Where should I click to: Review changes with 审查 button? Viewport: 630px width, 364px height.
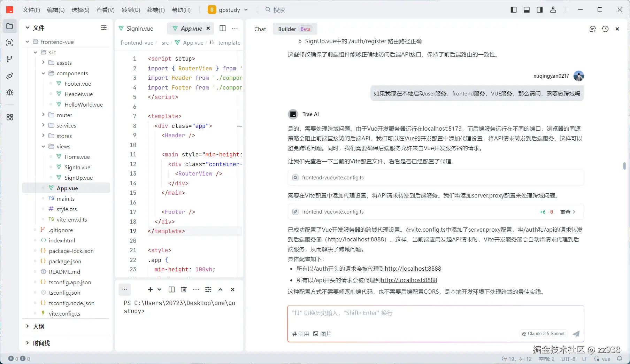[x=568, y=212]
